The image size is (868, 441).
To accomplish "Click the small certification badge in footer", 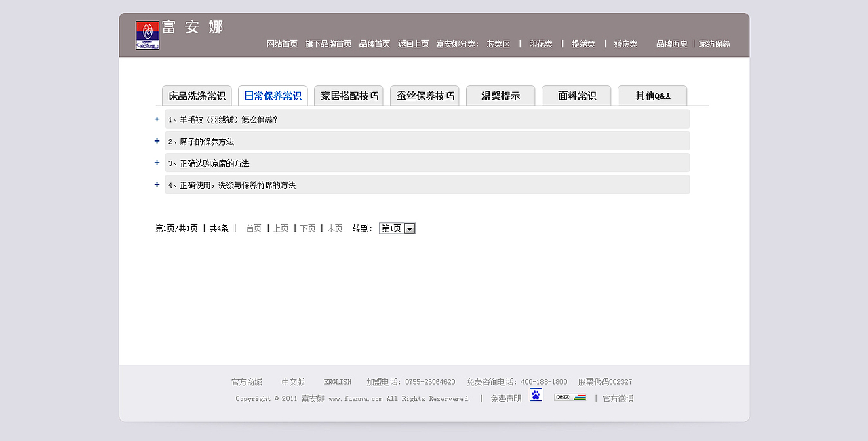I will point(570,397).
